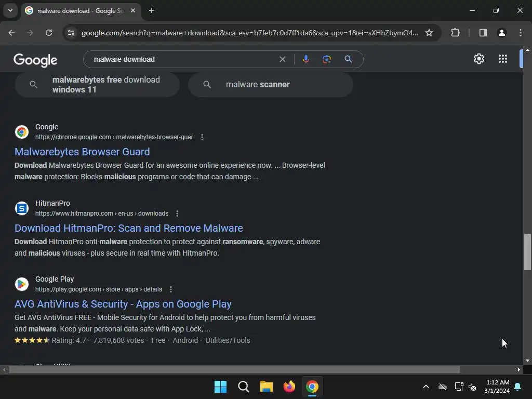
Task: Click the Chrome Web Store favicon
Action: coord(22,131)
